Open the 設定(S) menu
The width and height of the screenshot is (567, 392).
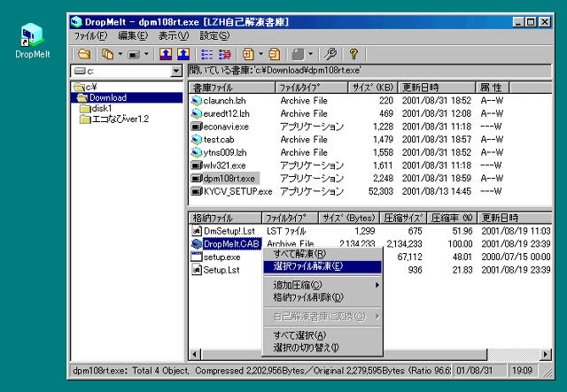click(x=214, y=35)
